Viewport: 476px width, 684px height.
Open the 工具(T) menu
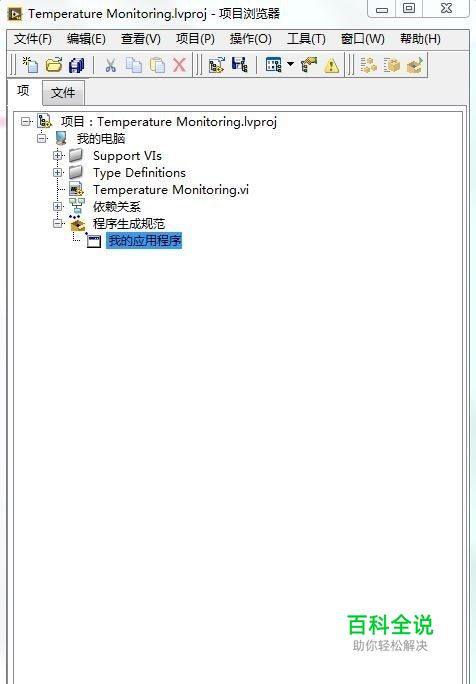[306, 39]
